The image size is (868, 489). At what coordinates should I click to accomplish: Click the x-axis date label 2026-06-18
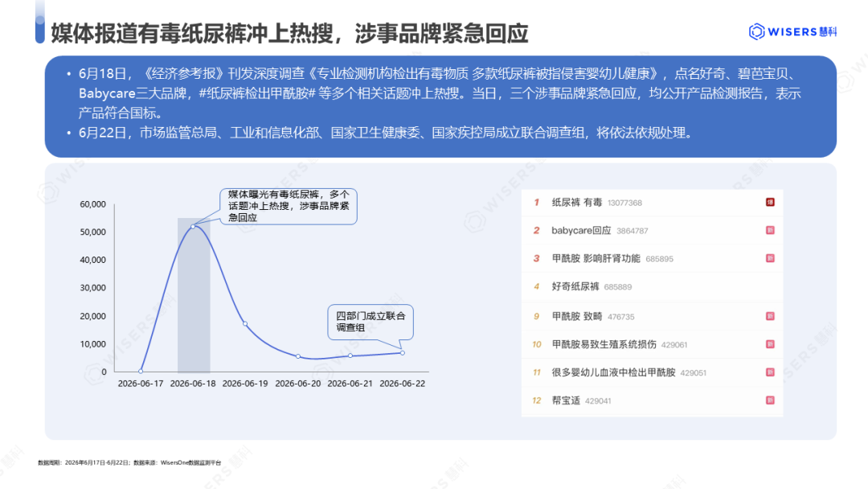(193, 383)
